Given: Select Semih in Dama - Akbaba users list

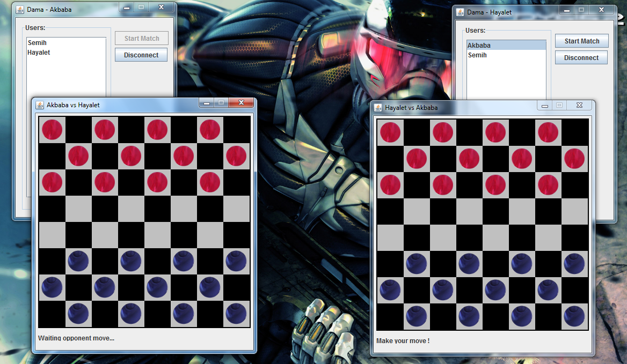Looking at the screenshot, I should point(37,43).
